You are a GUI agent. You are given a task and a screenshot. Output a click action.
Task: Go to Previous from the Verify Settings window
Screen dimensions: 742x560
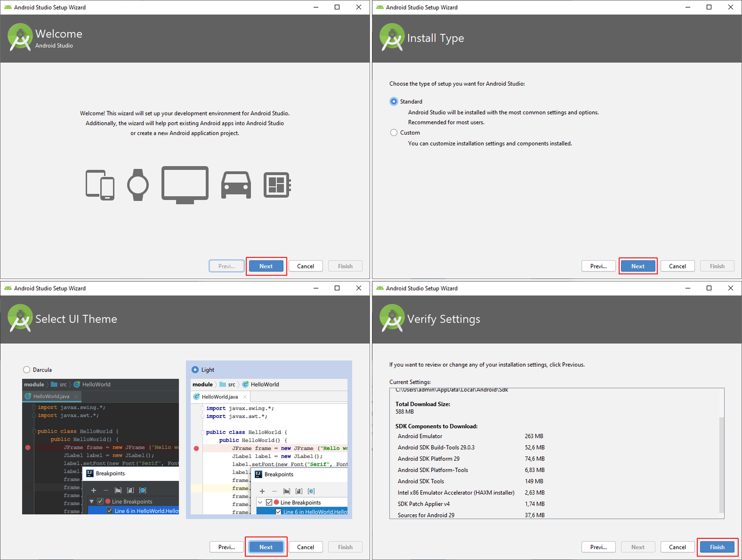(x=599, y=547)
